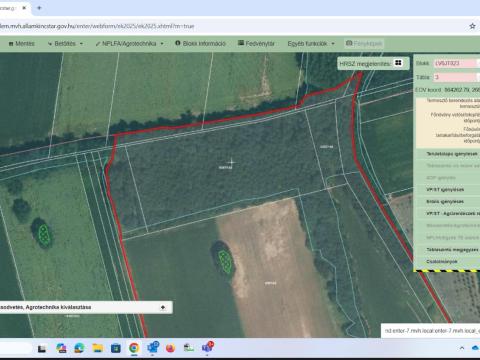Click the Blokk információ menu item
This screenshot has height=360, width=480.
tap(200, 44)
